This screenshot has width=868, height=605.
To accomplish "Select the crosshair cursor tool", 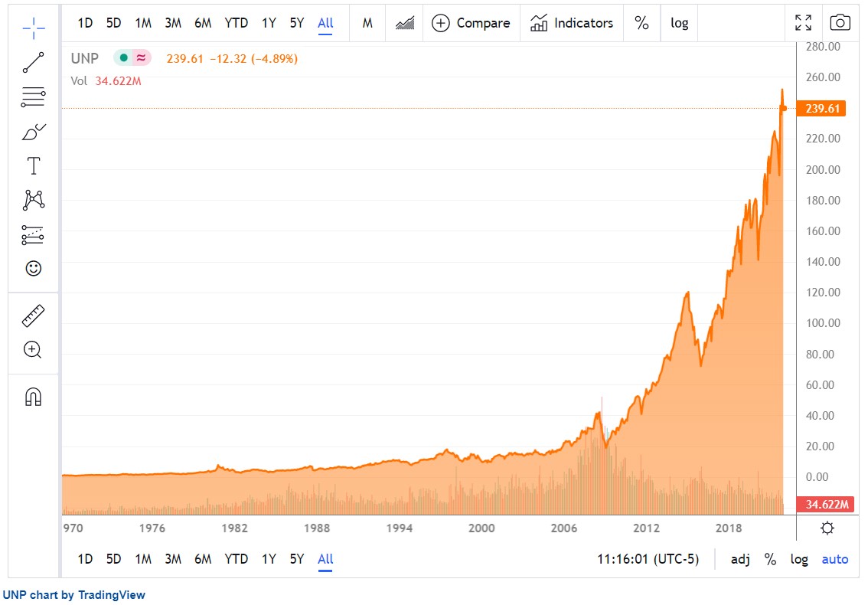I will pyautogui.click(x=33, y=28).
